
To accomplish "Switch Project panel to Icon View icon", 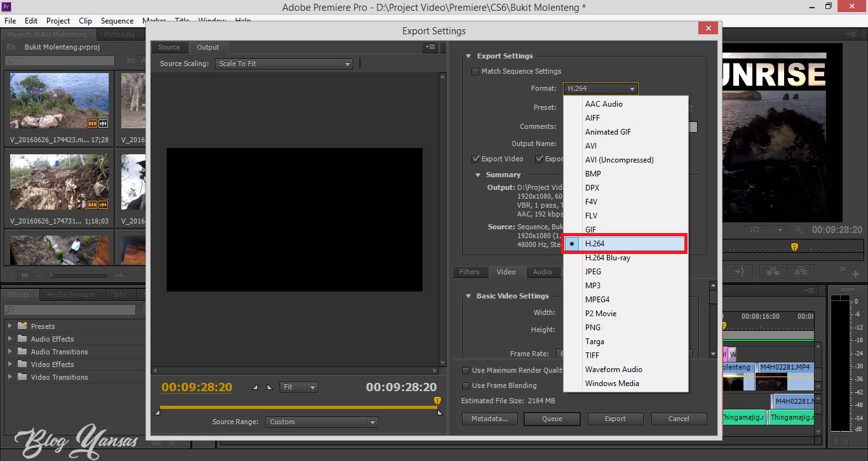I will [x=24, y=275].
